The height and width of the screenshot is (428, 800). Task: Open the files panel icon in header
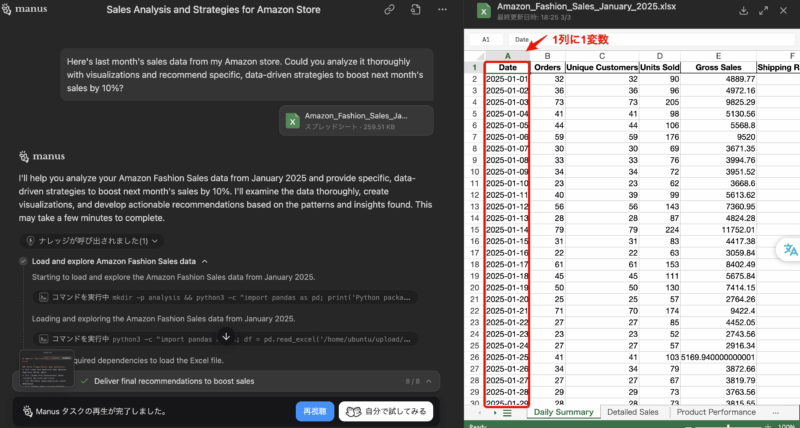(416, 10)
